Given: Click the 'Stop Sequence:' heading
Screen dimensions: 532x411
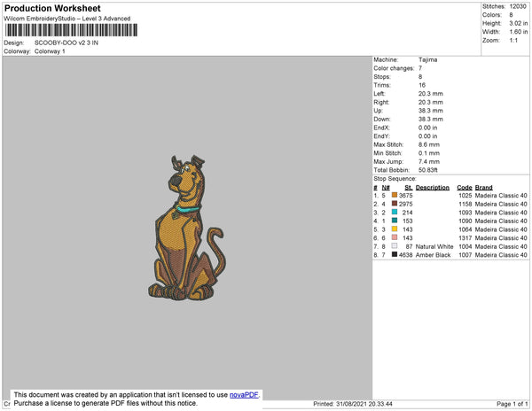Looking at the screenshot, I should [395, 179].
